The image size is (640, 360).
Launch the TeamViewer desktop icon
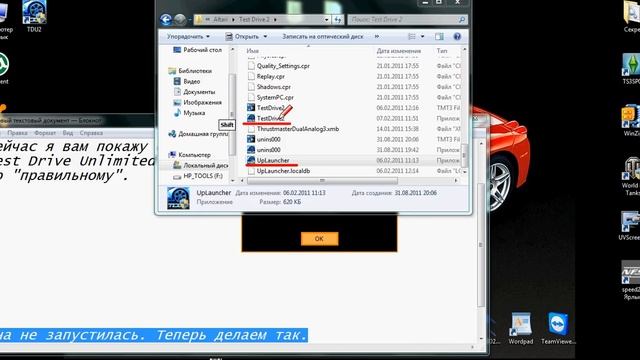click(558, 329)
